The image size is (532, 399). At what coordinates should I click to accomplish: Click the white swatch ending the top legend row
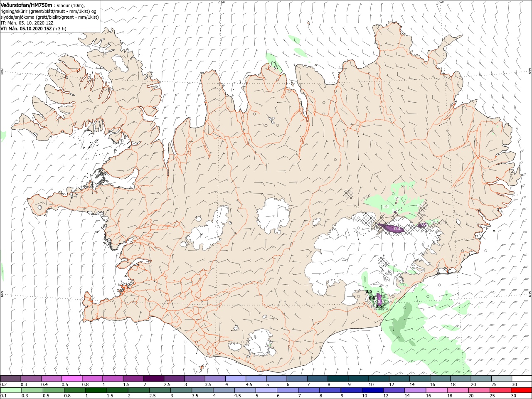pos(521,379)
